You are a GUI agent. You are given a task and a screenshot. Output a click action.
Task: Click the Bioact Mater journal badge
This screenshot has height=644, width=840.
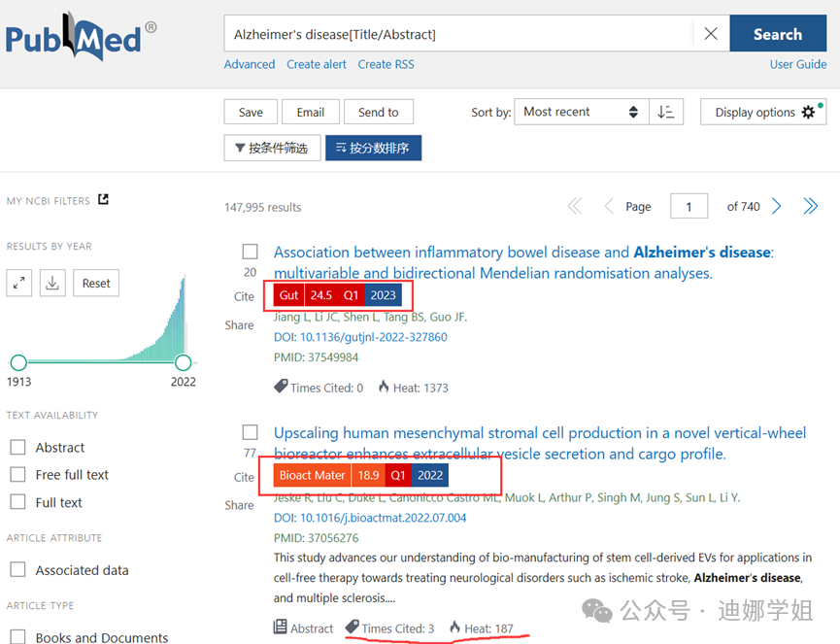click(x=312, y=475)
